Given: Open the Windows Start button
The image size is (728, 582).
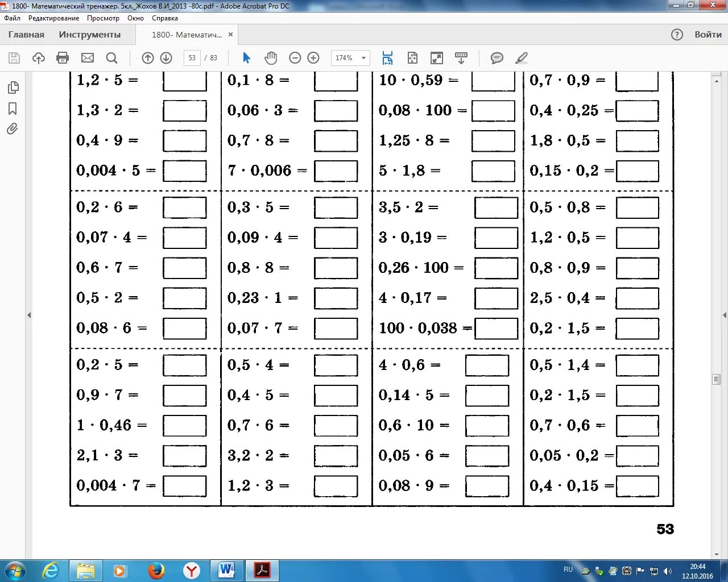Looking at the screenshot, I should tap(14, 570).
